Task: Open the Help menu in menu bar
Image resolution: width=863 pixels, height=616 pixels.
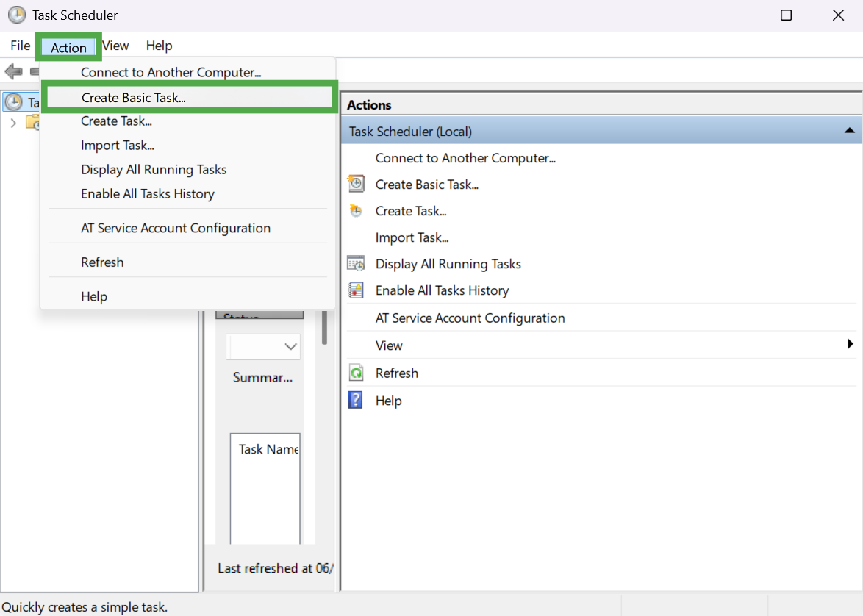Action: (x=159, y=46)
